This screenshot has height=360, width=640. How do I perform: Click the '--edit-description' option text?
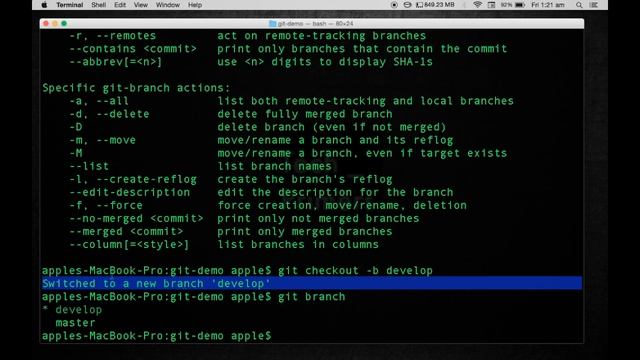[129, 193]
